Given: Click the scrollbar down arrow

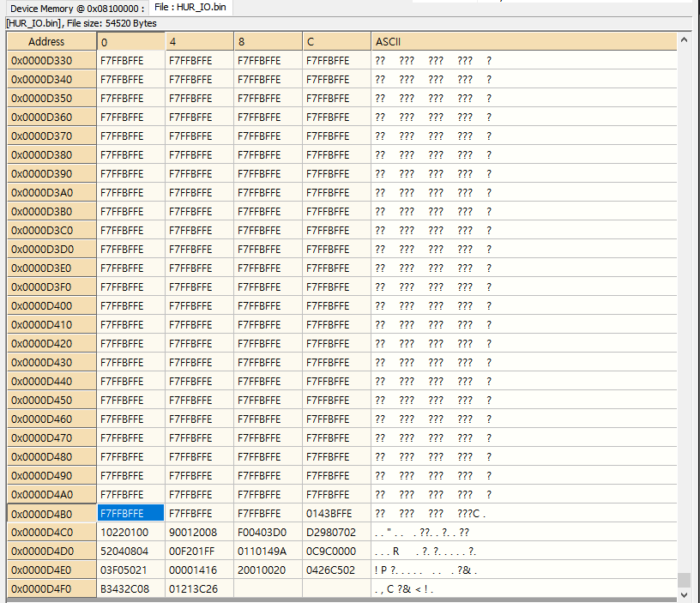Looking at the screenshot, I should point(684,594).
